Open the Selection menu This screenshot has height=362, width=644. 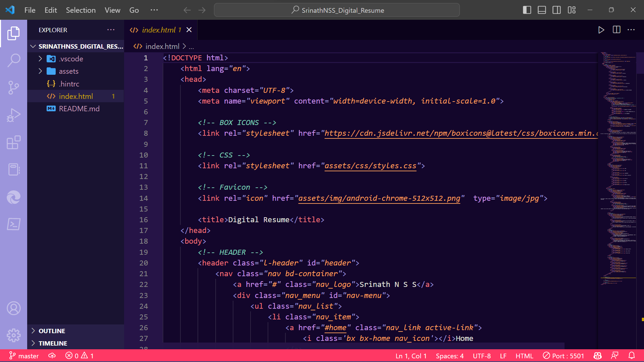click(80, 10)
